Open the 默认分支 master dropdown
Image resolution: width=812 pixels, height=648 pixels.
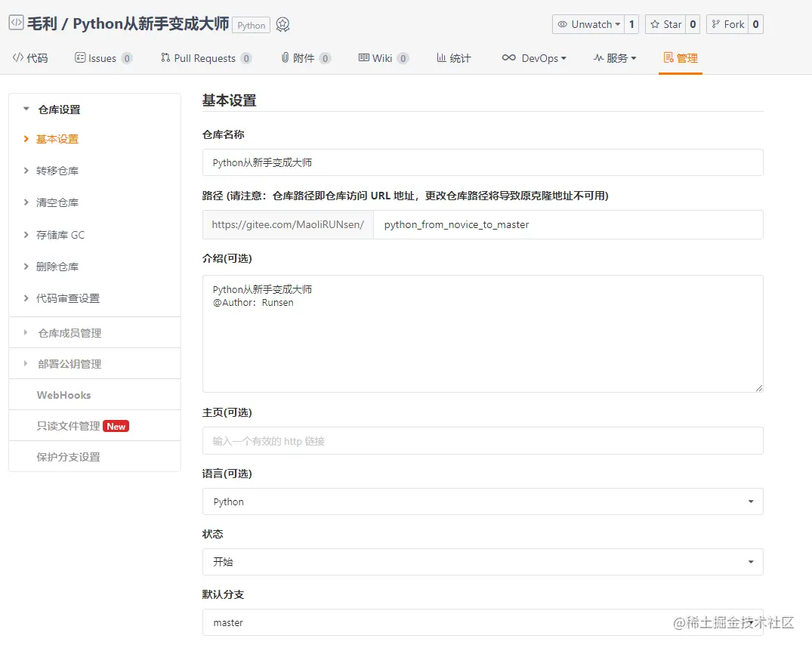tap(483, 622)
